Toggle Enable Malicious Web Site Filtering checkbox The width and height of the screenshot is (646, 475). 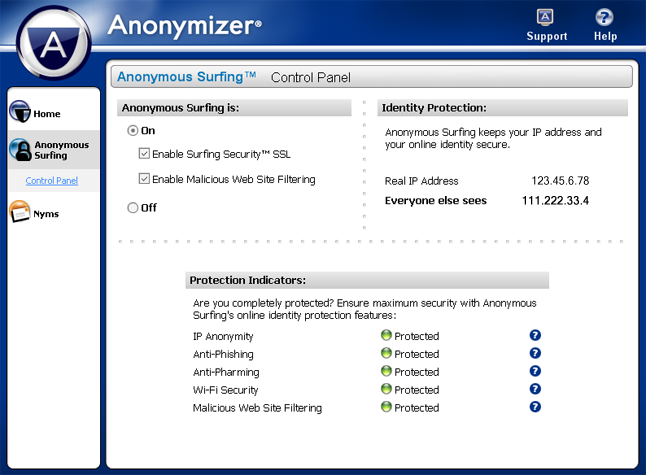pyautogui.click(x=144, y=180)
